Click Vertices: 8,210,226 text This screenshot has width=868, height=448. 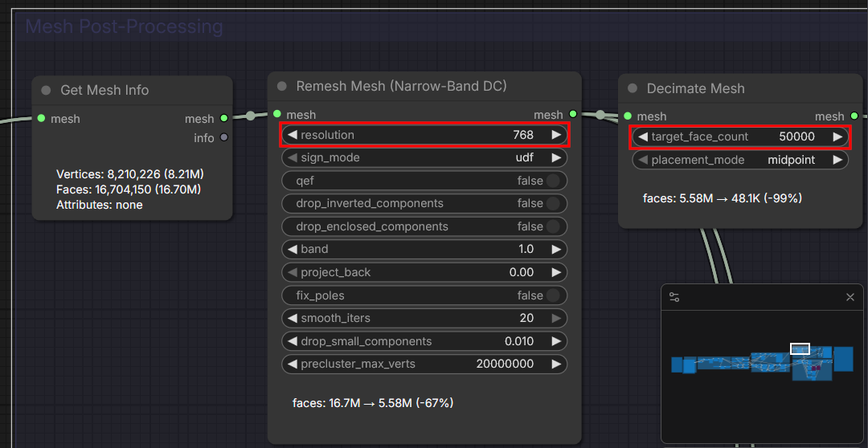[130, 174]
